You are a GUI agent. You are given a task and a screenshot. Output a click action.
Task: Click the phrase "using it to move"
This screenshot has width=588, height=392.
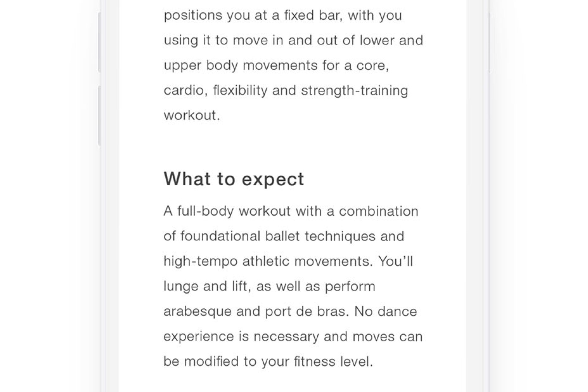[x=216, y=40]
